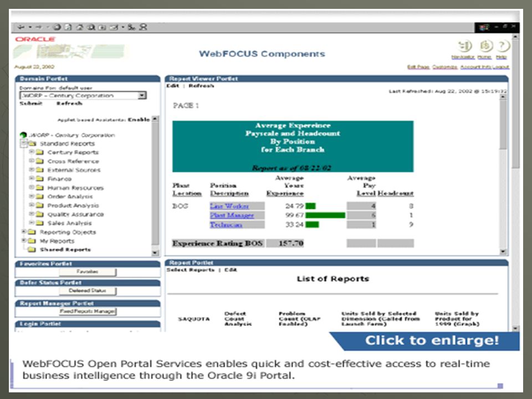
Task: Click Submit in Domain Portlet
Action: pos(31,104)
